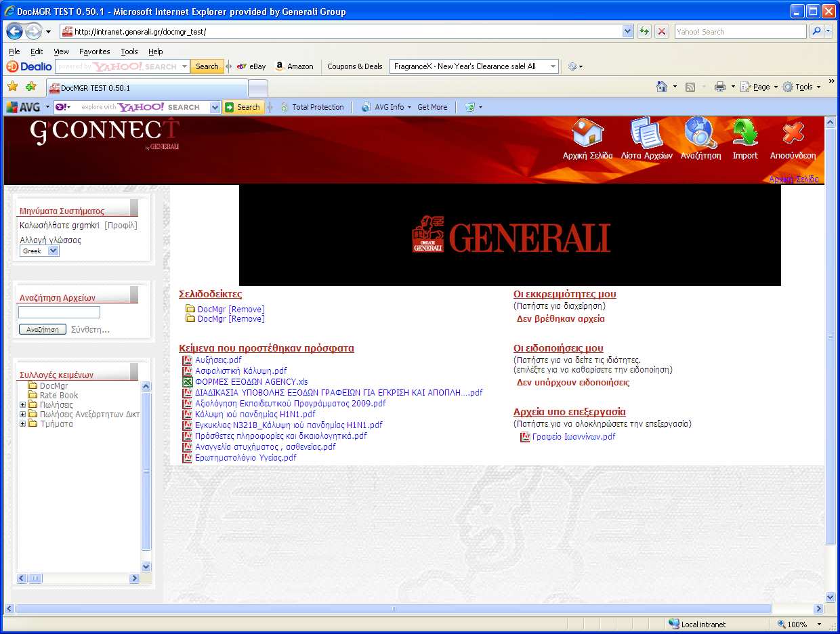Open the Favorites menu
The image size is (840, 634).
coord(94,51)
